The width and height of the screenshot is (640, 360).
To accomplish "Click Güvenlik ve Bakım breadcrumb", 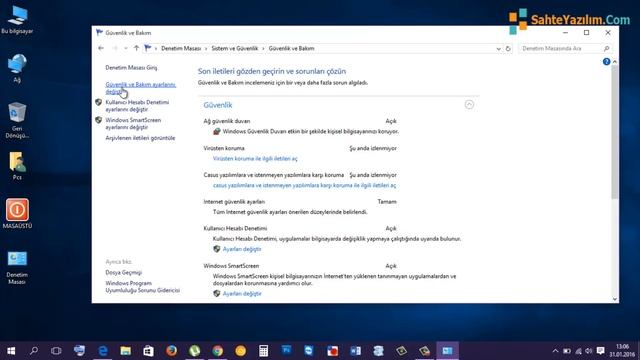I will [291, 48].
